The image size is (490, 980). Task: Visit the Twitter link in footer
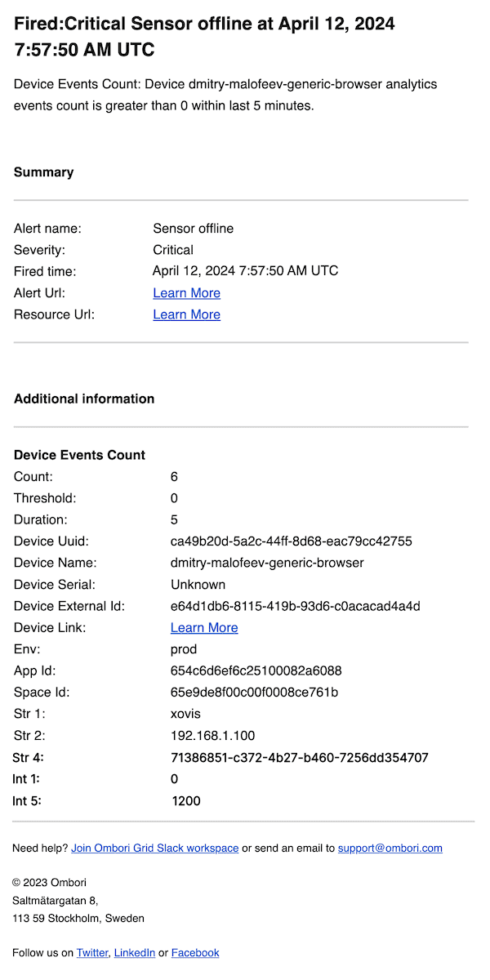click(x=92, y=953)
